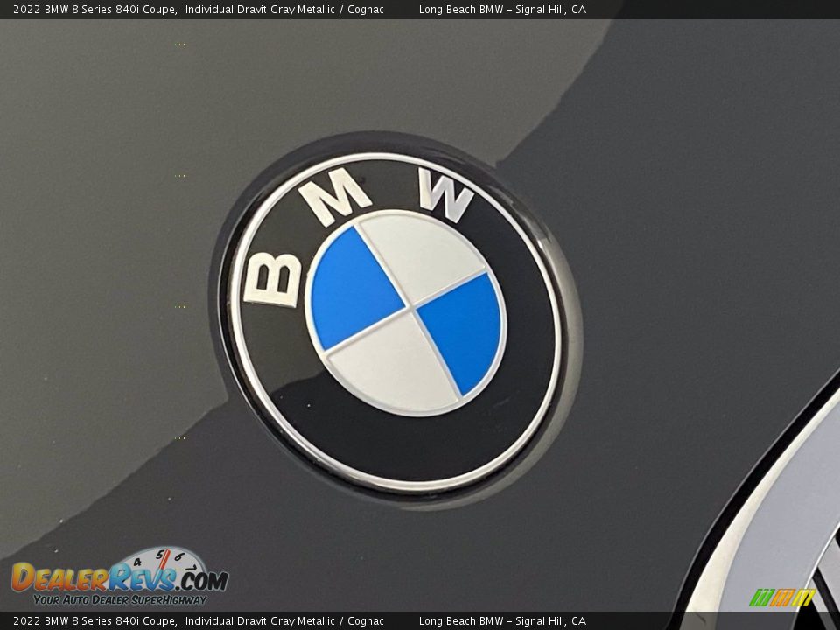Viewport: 840px width, 630px height.
Task: Click the bottom "Individual Dravit Gray Metallic / Cognac" text
Action: click(284, 621)
